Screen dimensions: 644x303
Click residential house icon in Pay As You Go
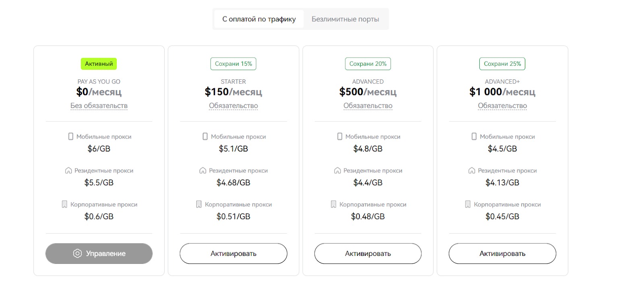click(68, 170)
